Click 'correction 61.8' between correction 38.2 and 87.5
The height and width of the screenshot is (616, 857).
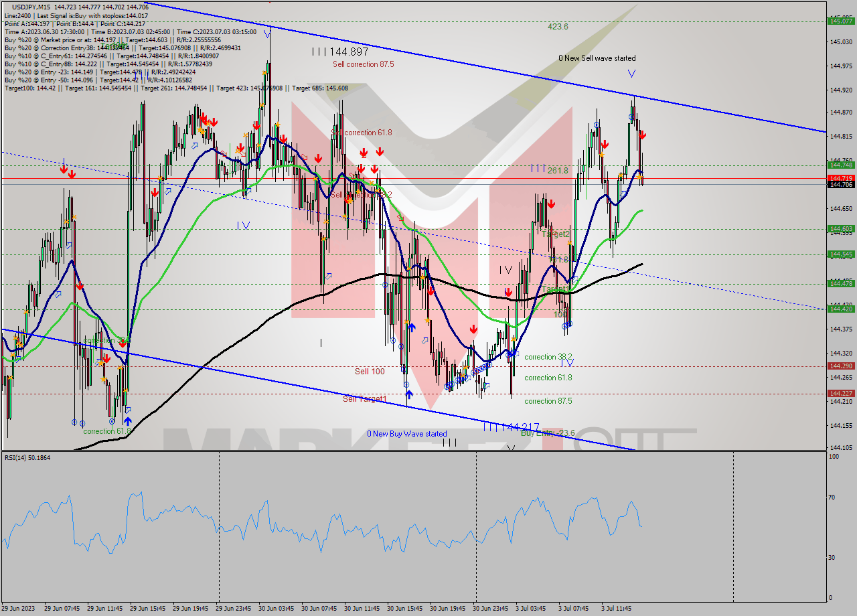pos(548,378)
